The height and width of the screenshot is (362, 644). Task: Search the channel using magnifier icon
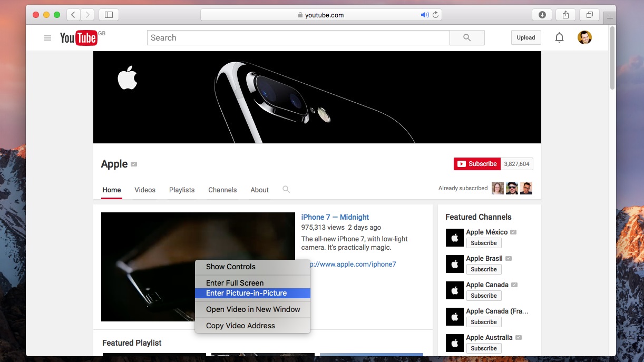[286, 189]
